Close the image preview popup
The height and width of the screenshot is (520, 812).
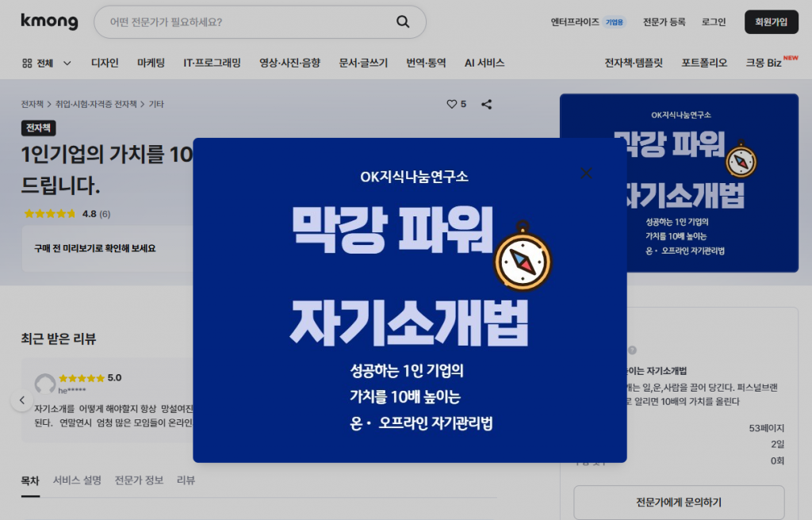pos(586,173)
